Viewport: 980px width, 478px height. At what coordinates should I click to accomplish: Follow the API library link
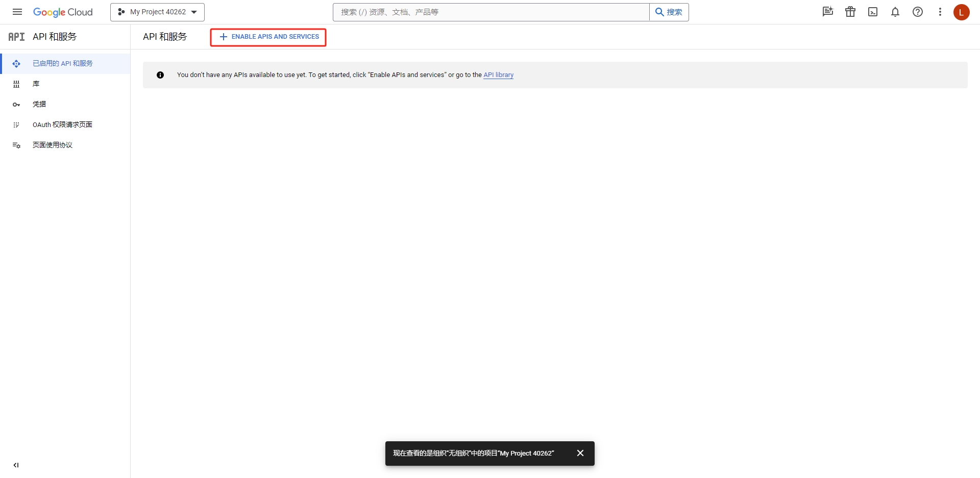[498, 75]
